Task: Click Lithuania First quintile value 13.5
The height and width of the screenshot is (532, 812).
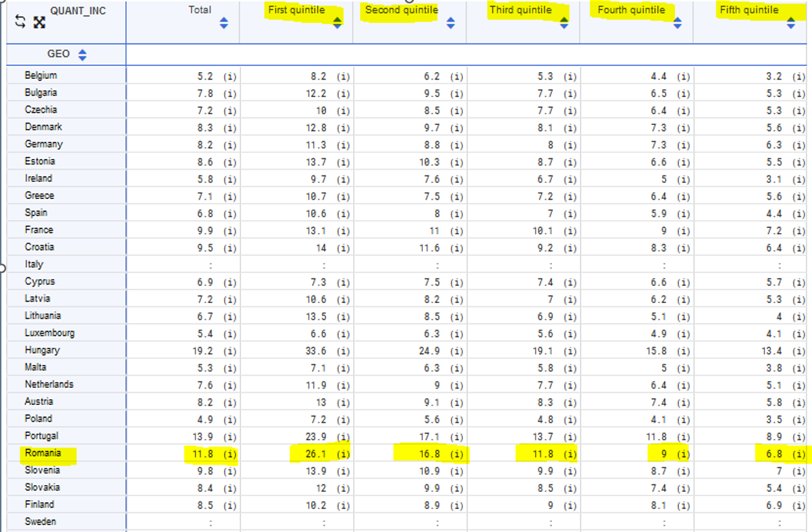Action: tap(316, 317)
